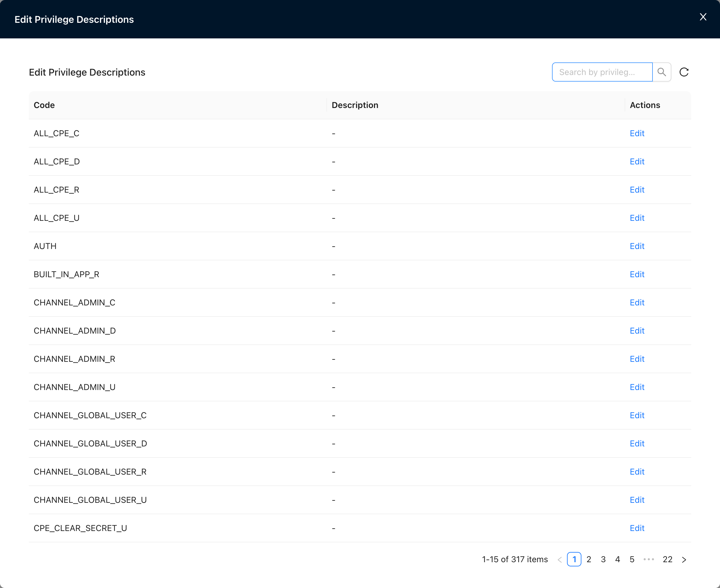Select the BUILT_IN_APP_R code cell
The height and width of the screenshot is (588, 720).
click(x=178, y=274)
